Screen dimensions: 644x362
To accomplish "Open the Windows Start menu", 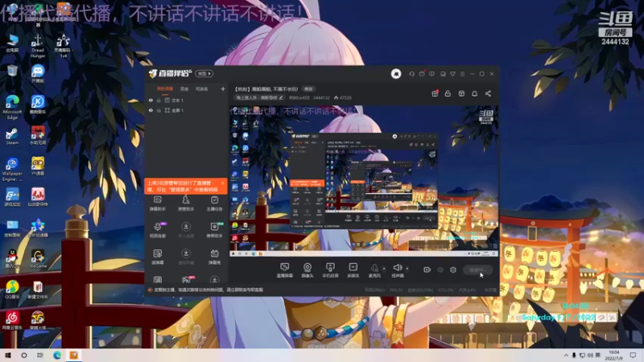I will pyautogui.click(x=8, y=356).
